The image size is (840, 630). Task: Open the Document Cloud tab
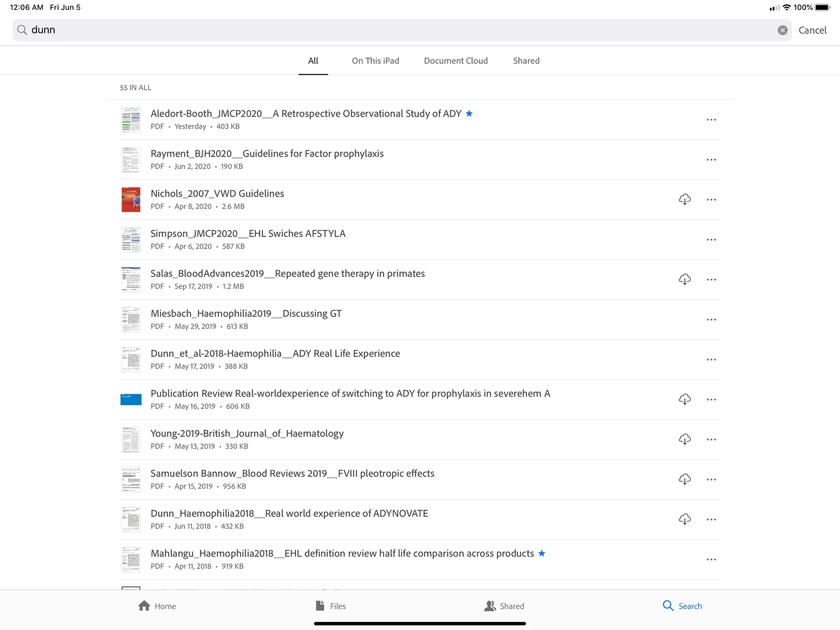(x=455, y=61)
